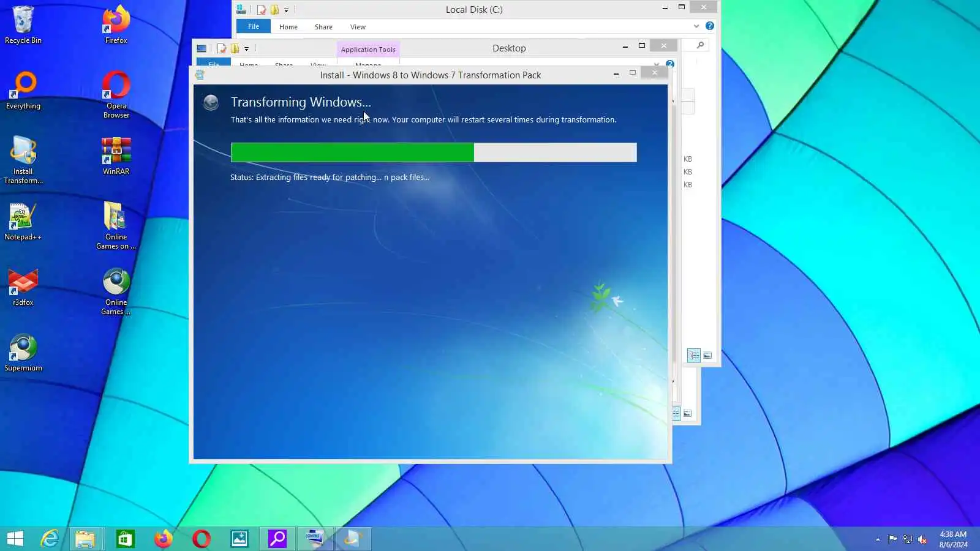Switch Local Disk window to large thumbnails view

pyautogui.click(x=707, y=355)
